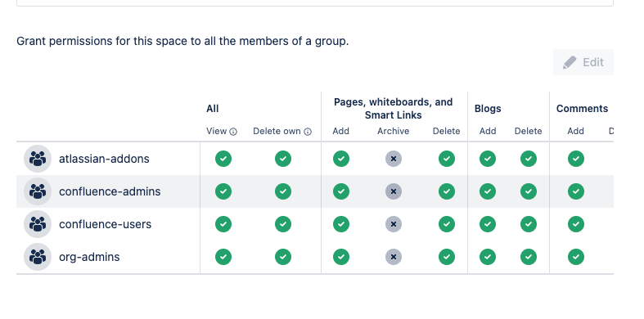Image resolution: width=644 pixels, height=319 pixels.
Task: Click the Pages, whiteboards, and Smart Links header
Action: (393, 109)
